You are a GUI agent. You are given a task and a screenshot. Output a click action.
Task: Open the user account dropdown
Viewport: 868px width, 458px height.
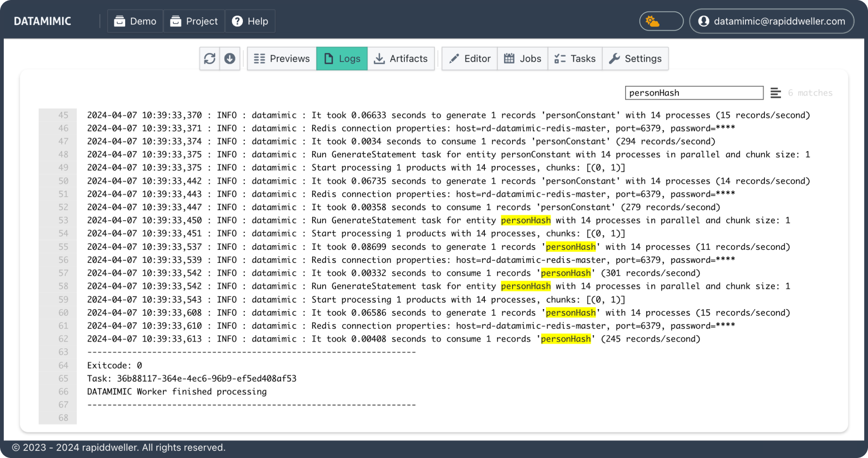pyautogui.click(x=771, y=21)
